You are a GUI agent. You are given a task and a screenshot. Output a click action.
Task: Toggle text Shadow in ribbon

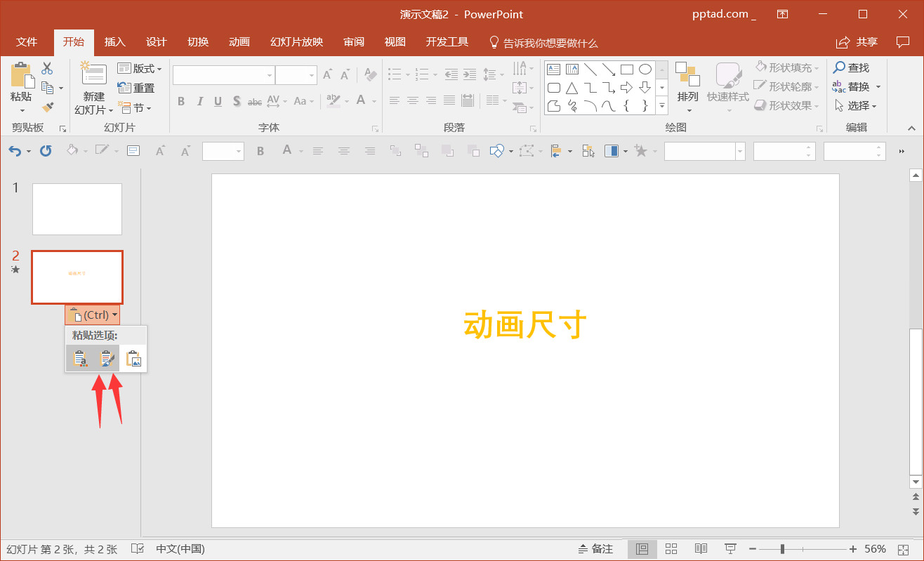pyautogui.click(x=237, y=101)
